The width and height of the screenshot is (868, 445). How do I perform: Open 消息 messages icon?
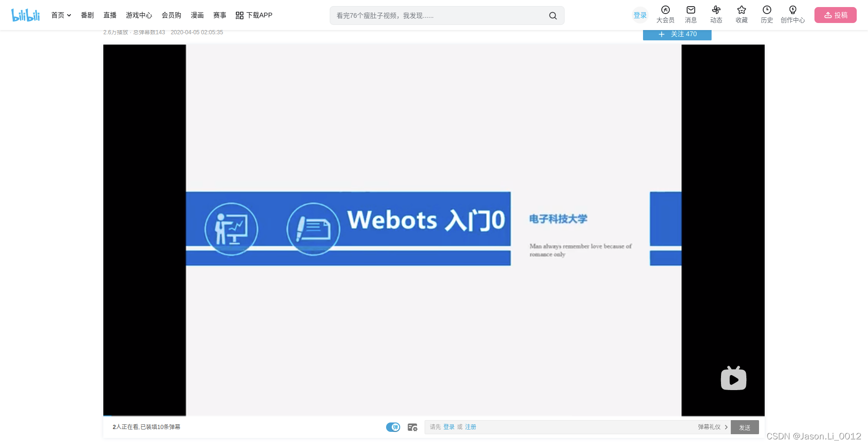pos(691,15)
